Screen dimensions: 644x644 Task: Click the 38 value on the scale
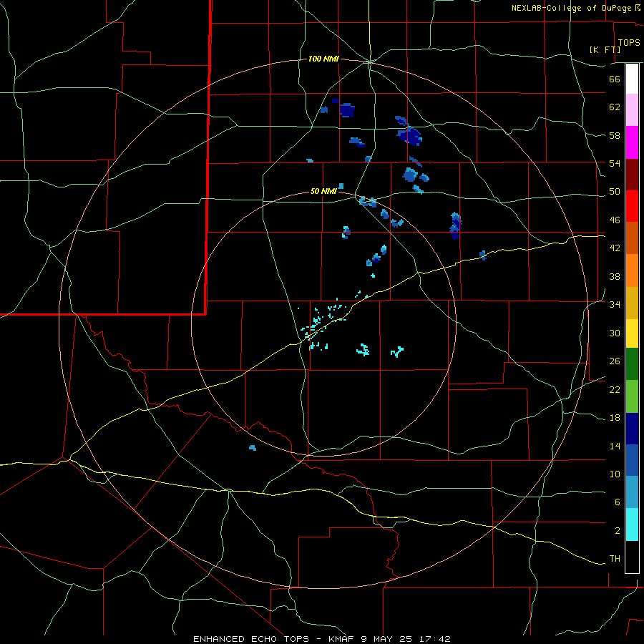pyautogui.click(x=615, y=276)
